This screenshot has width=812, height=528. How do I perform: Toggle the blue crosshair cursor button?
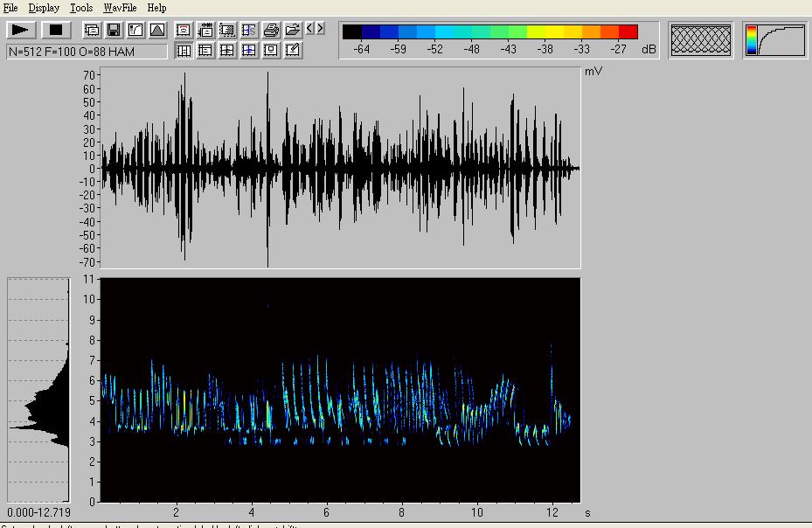point(249,51)
